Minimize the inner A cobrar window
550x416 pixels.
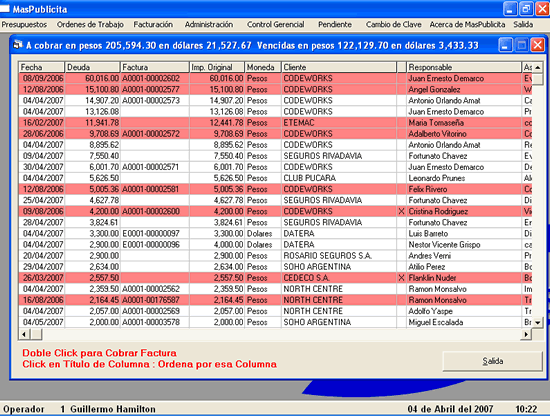point(505,45)
